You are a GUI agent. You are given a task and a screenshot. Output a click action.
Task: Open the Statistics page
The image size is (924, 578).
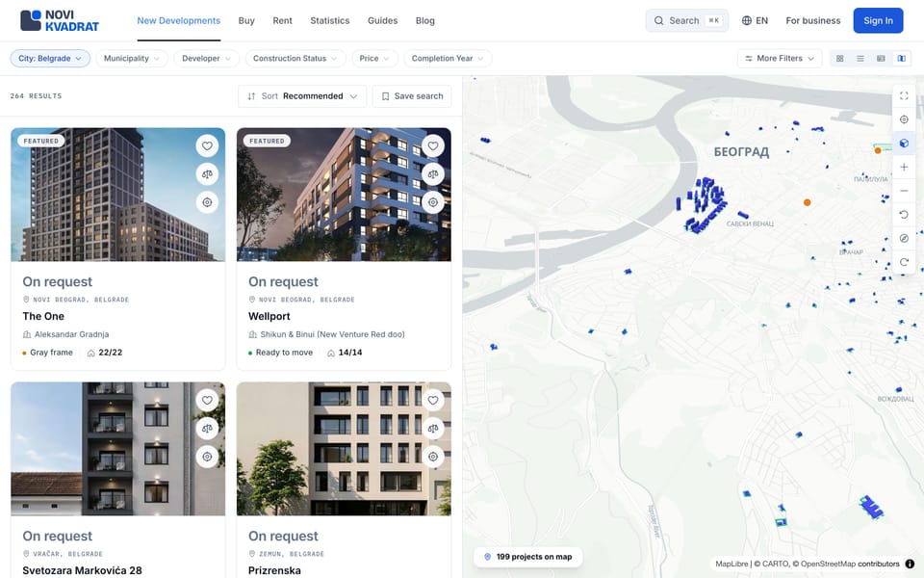pos(330,20)
